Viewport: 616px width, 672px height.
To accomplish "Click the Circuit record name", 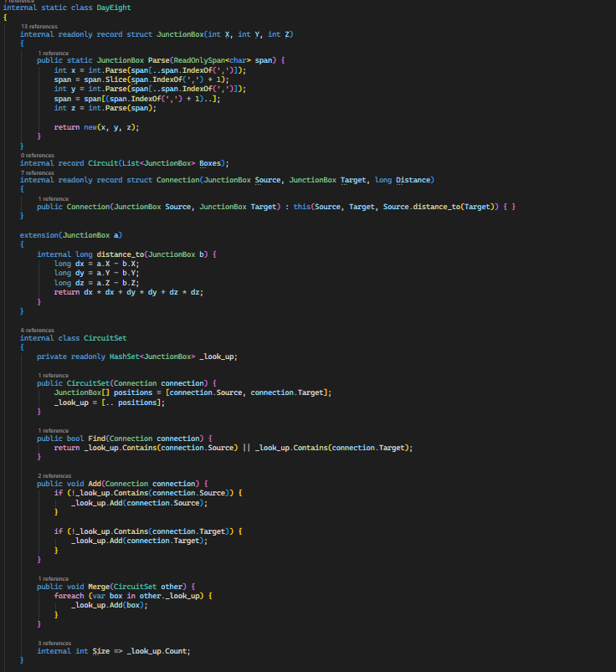I will coord(103,163).
